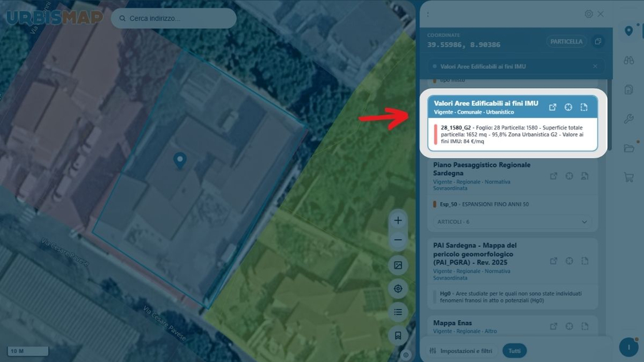644x362 pixels.
Task: Locate Mappa Enas layer on the map
Action: (569, 326)
